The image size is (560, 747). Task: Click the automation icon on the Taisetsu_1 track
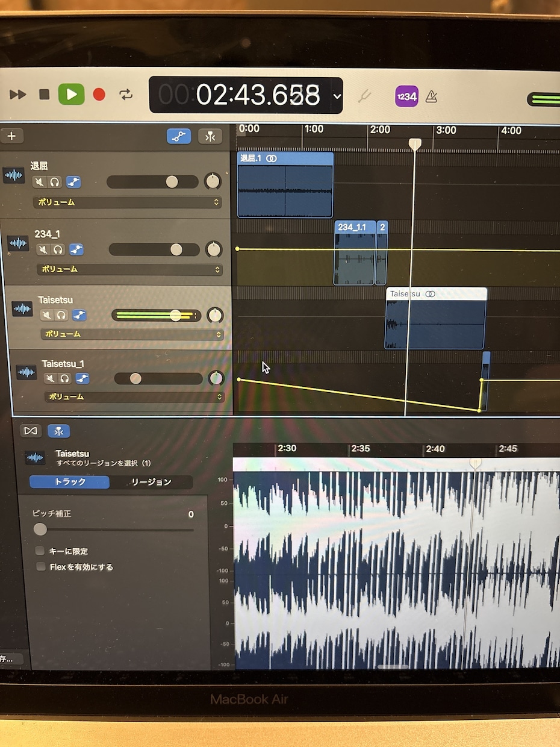(82, 378)
